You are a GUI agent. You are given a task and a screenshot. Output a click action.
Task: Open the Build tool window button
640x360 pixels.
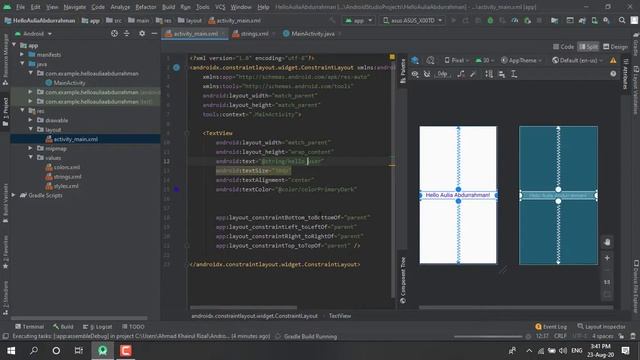tap(63, 327)
